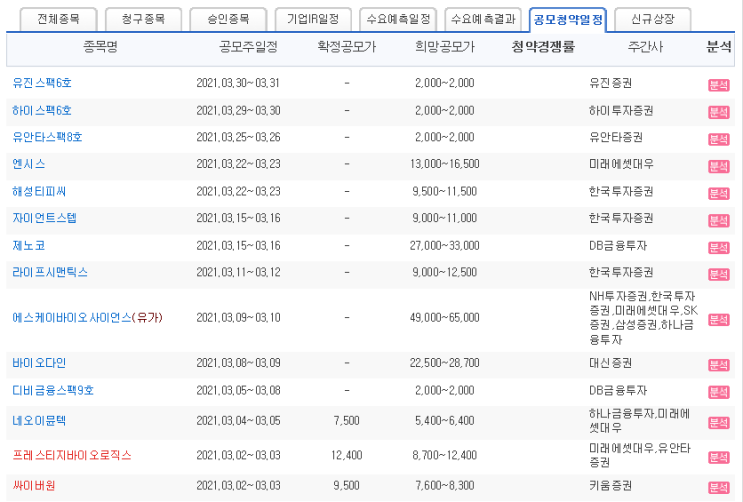Select the 27,000~33,000 price range cell
The width and height of the screenshot is (743, 502).
click(444, 246)
